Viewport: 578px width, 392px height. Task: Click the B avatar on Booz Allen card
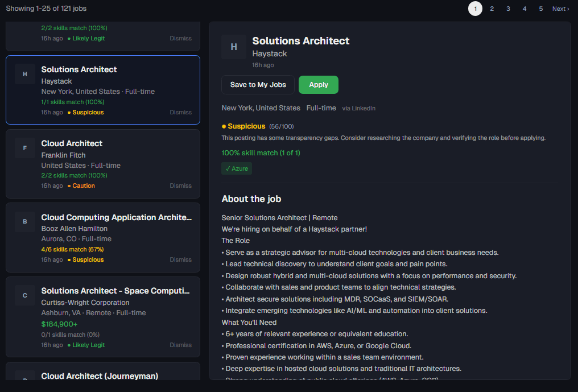click(x=25, y=222)
